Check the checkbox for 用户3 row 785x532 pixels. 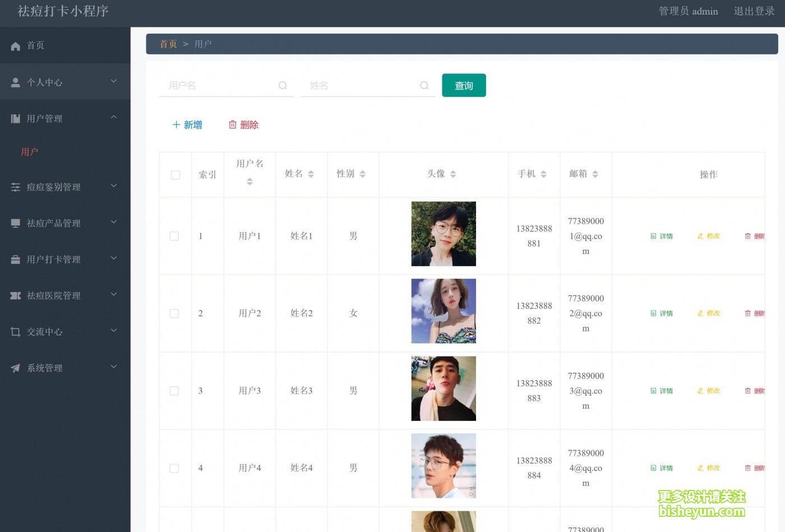coord(174,391)
